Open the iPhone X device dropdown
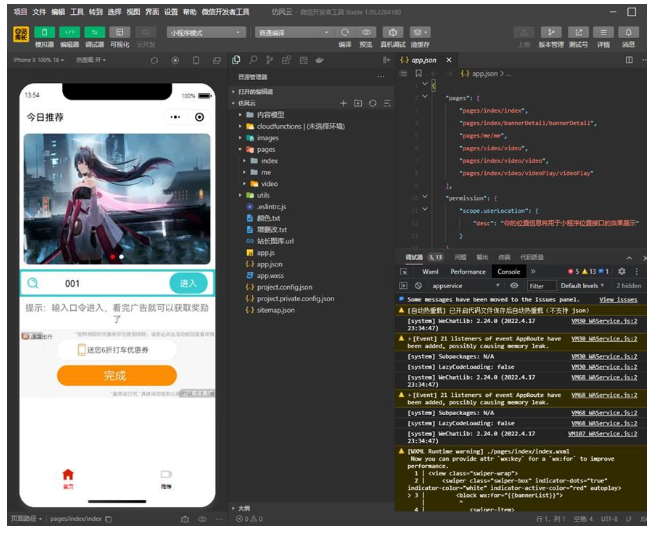647x536 pixels. click(x=39, y=60)
